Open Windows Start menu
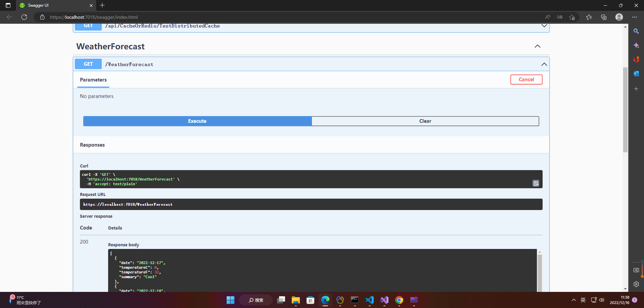Viewport: 644px width, 308px height. click(230, 300)
